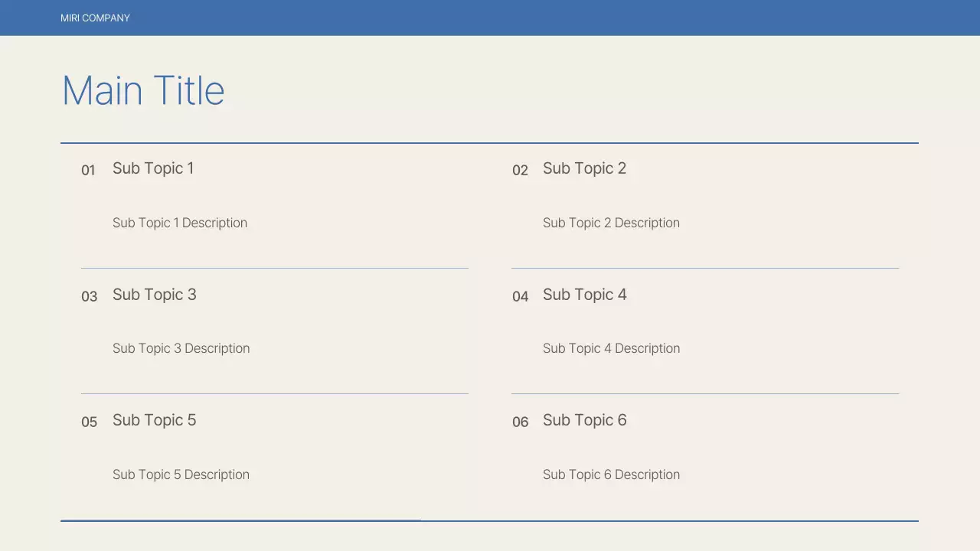The height and width of the screenshot is (551, 980).
Task: Click the number 01 label
Action: (88, 170)
